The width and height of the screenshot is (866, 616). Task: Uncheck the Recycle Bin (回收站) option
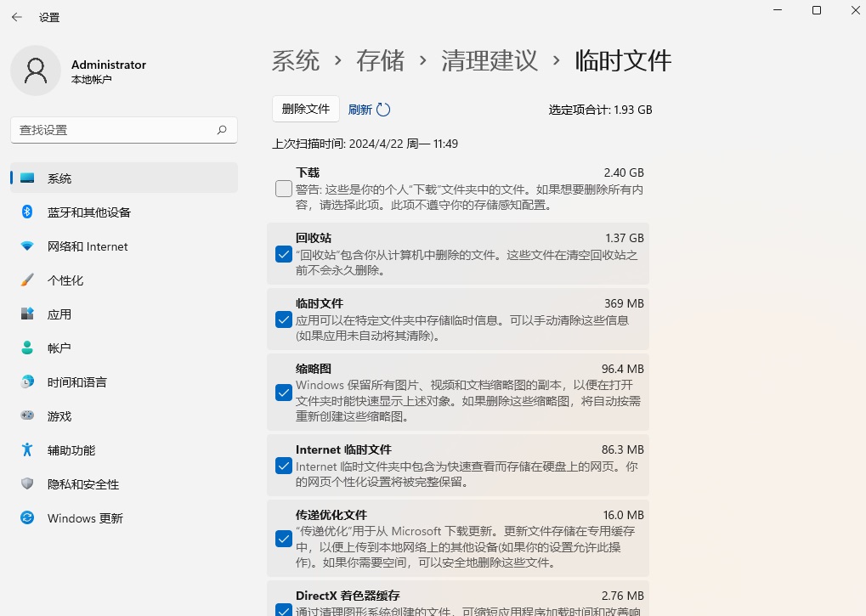click(283, 254)
